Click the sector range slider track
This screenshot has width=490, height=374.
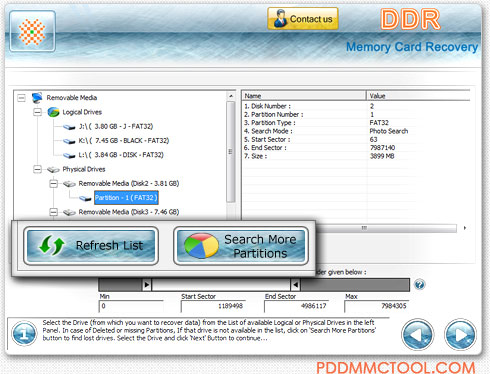pos(254,285)
